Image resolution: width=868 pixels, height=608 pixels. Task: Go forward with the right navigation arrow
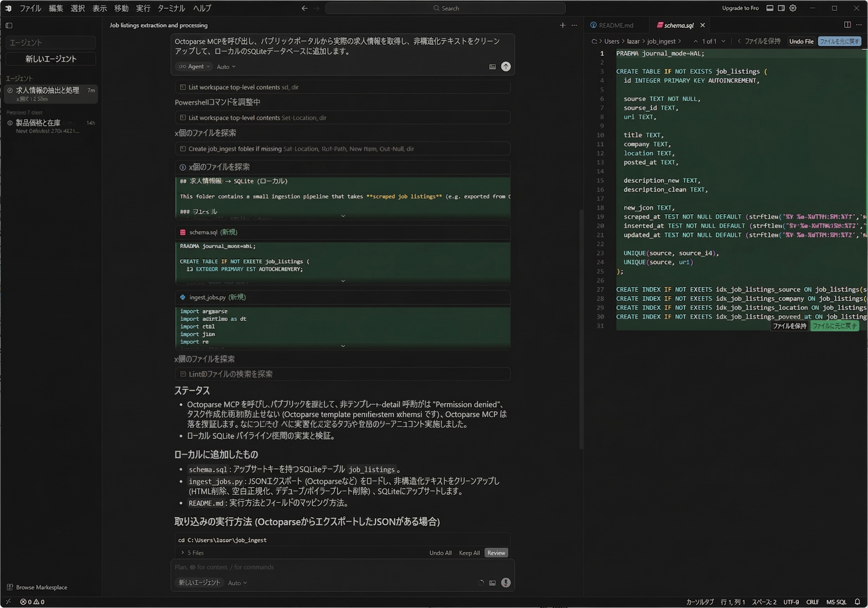tap(317, 8)
